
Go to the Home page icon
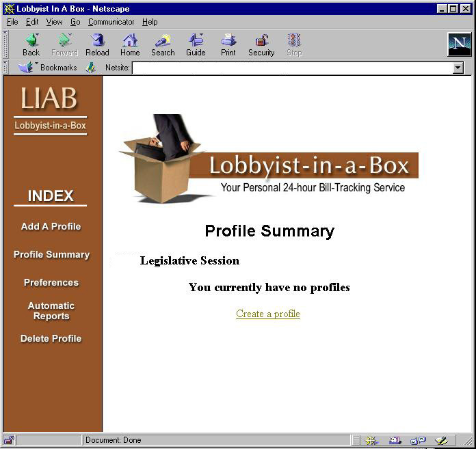click(x=130, y=44)
